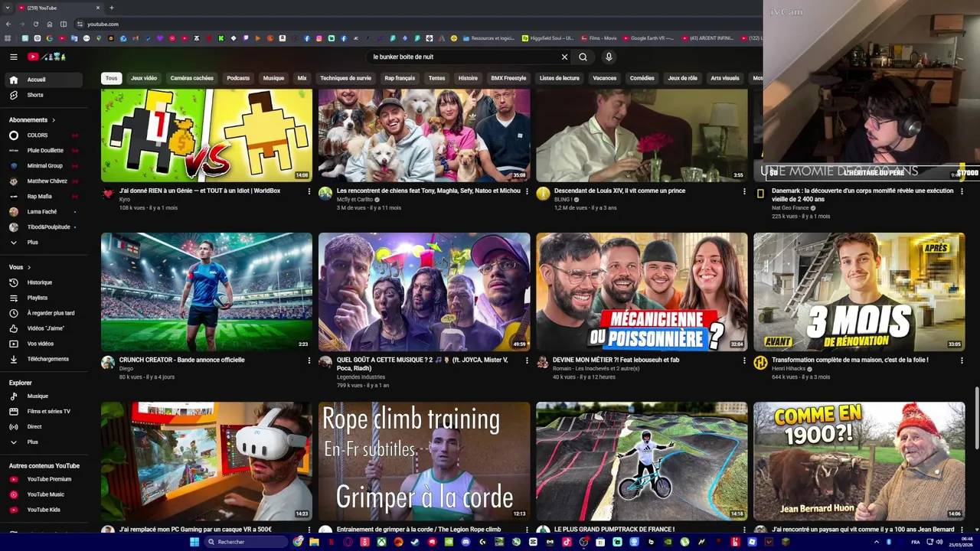Image resolution: width=980 pixels, height=551 pixels.
Task: Select the Tous filter chip
Action: point(112,78)
